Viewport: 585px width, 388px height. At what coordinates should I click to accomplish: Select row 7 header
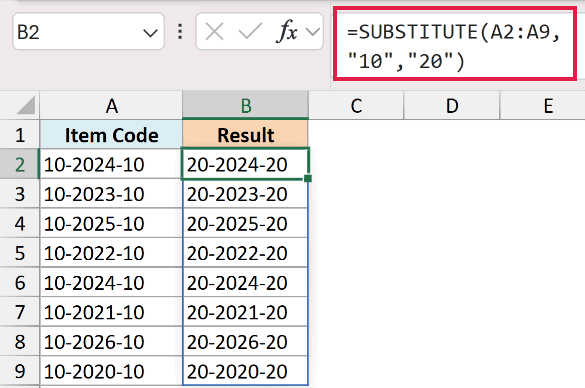coord(20,312)
